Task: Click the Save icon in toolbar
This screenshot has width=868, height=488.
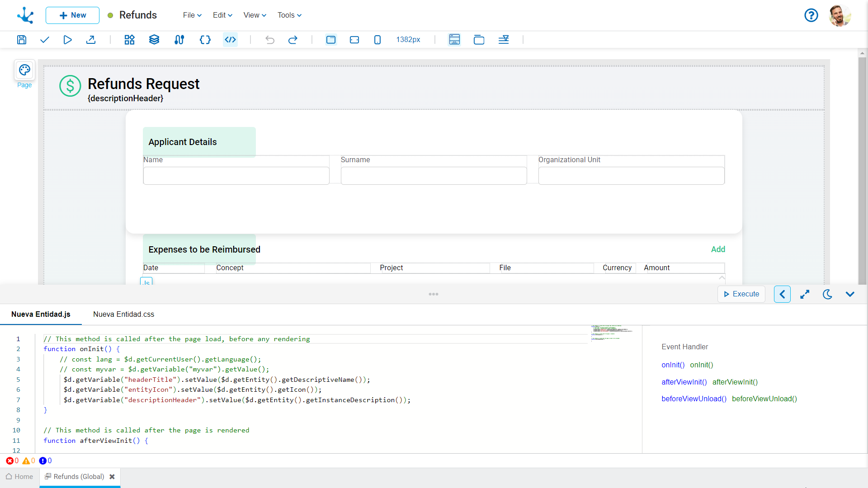Action: [x=22, y=40]
